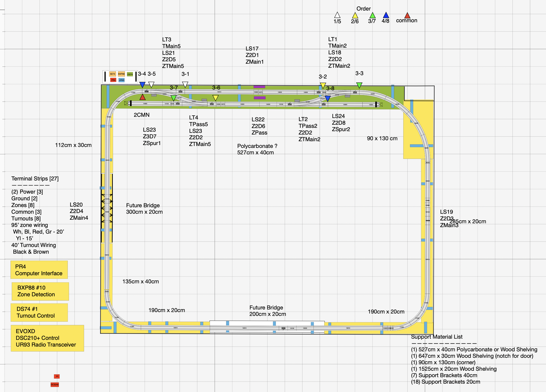
Task: Select the green triangle under label 3-3
Action: coord(359,85)
